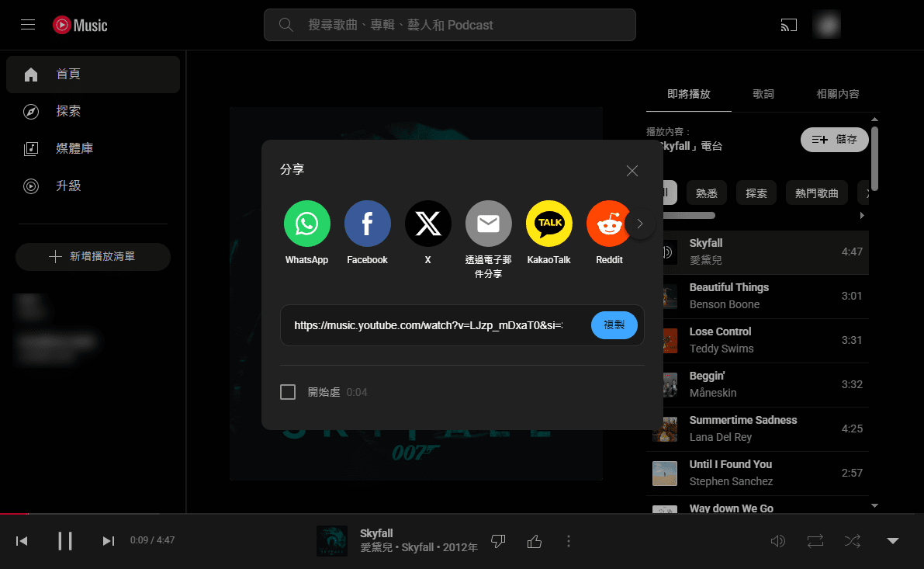The width and height of the screenshot is (924, 569).
Task: Open the hamburger menu
Action: [x=28, y=25]
